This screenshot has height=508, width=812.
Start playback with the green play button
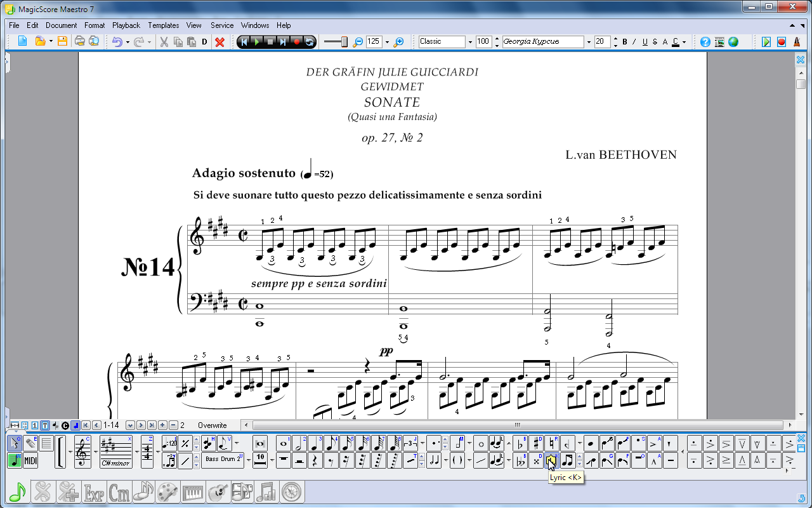point(256,42)
